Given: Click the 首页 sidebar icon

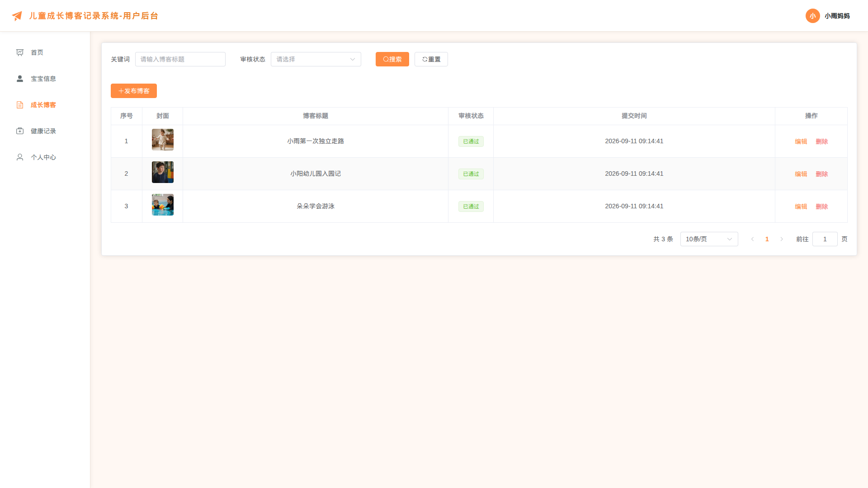Looking at the screenshot, I should click(20, 52).
